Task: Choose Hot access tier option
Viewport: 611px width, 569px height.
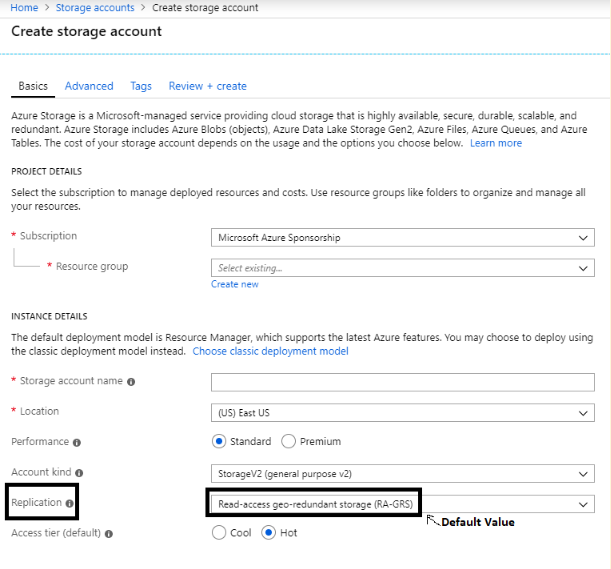Action: pyautogui.click(x=268, y=533)
